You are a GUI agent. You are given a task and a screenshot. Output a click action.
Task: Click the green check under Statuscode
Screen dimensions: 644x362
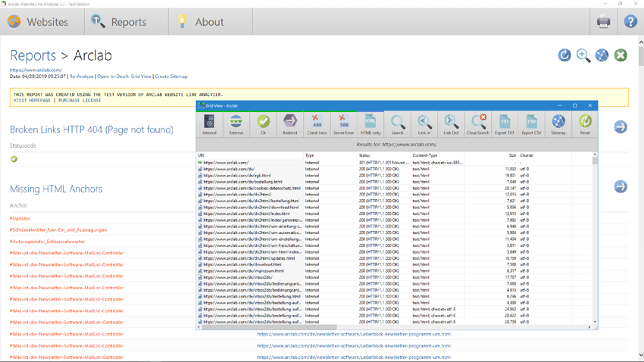[14, 159]
